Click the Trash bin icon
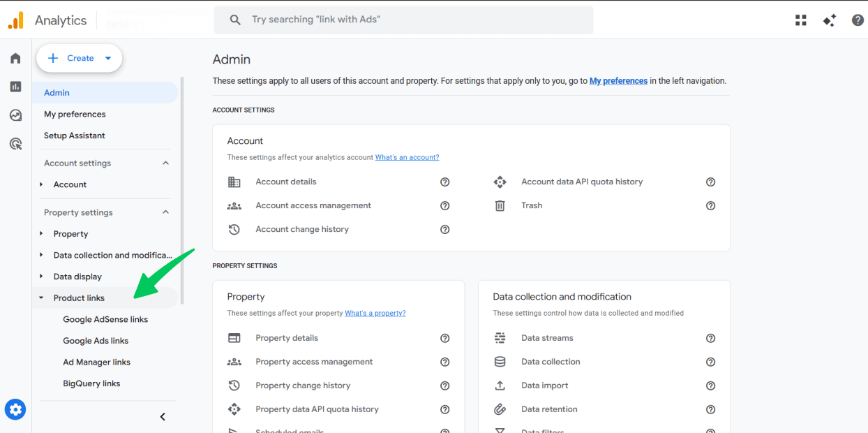 pos(500,206)
